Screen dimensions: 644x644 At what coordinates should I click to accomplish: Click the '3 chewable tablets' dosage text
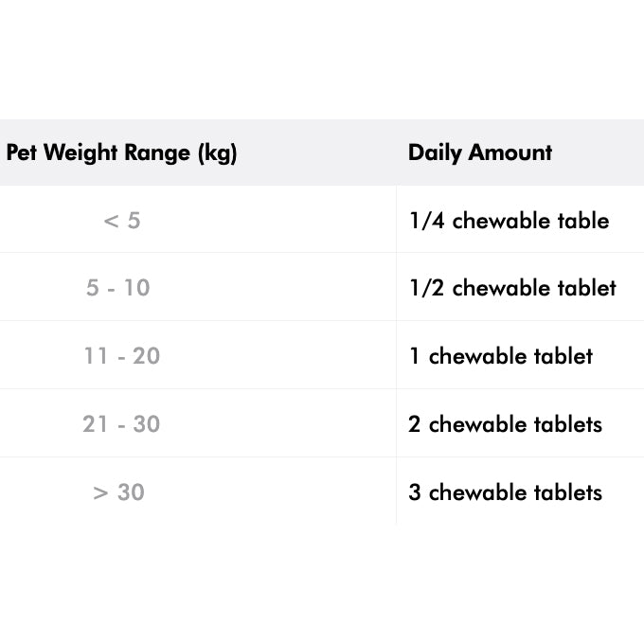tap(505, 492)
